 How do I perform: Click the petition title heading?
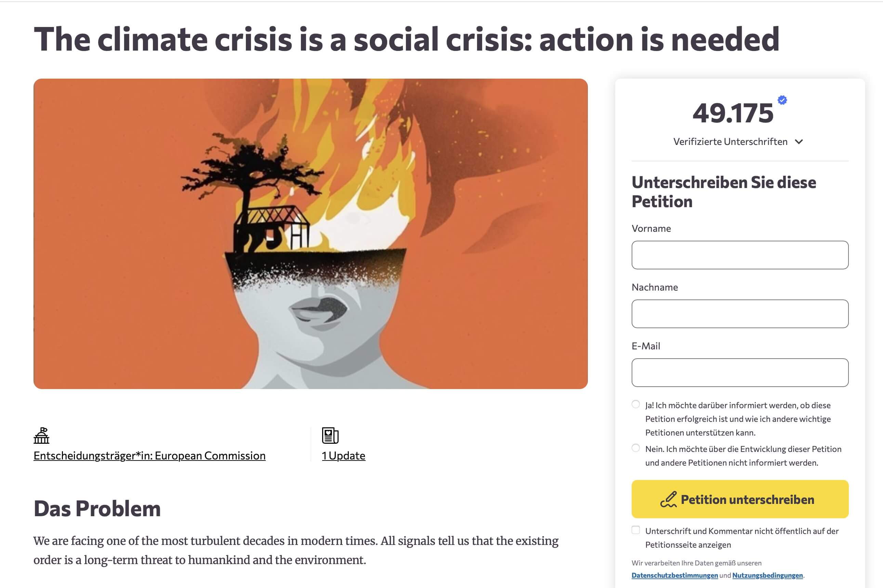(x=406, y=39)
